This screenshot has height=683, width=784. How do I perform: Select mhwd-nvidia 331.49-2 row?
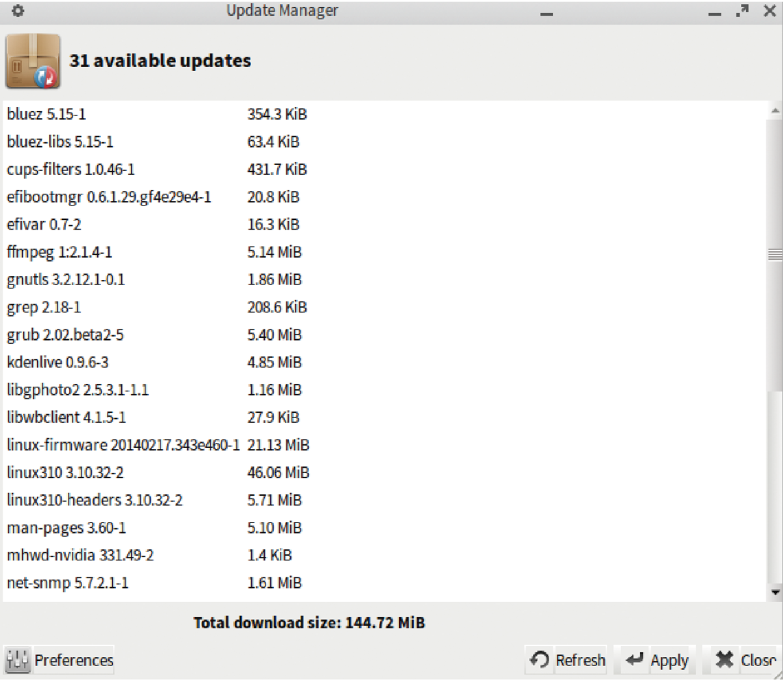[385, 555]
